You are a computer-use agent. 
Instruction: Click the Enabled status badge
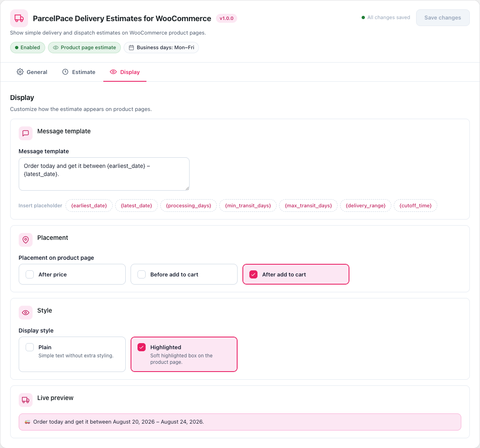pos(28,48)
